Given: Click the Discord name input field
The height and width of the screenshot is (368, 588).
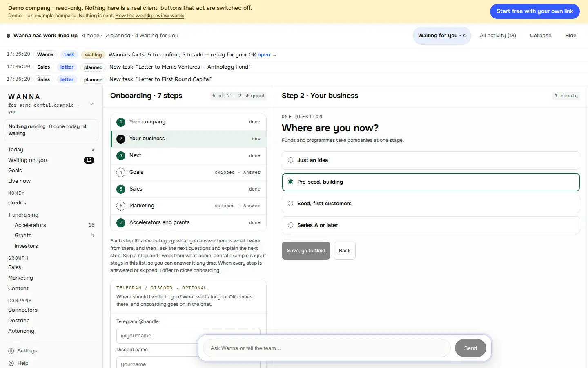Looking at the screenshot, I should [x=188, y=364].
